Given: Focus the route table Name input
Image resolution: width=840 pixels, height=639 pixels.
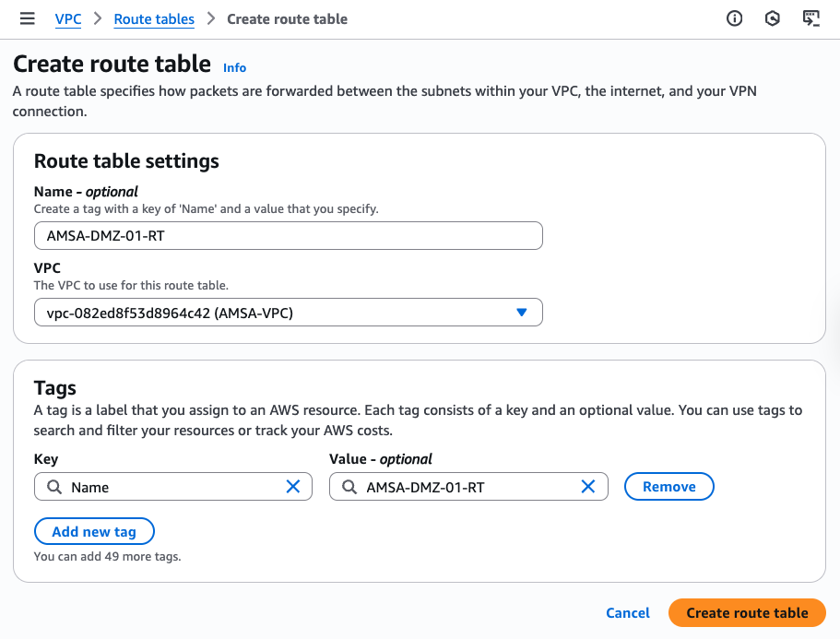Looking at the screenshot, I should [288, 235].
